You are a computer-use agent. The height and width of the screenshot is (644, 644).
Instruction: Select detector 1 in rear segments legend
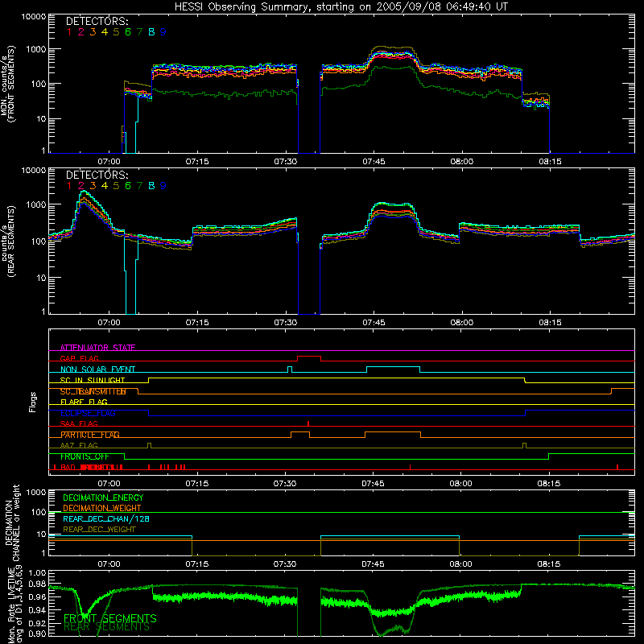click(x=69, y=186)
